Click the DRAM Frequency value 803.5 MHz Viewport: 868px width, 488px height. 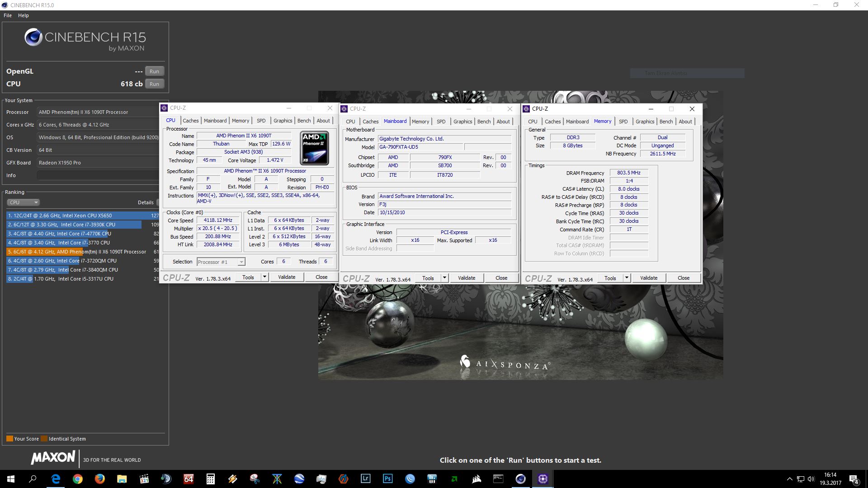pos(629,173)
